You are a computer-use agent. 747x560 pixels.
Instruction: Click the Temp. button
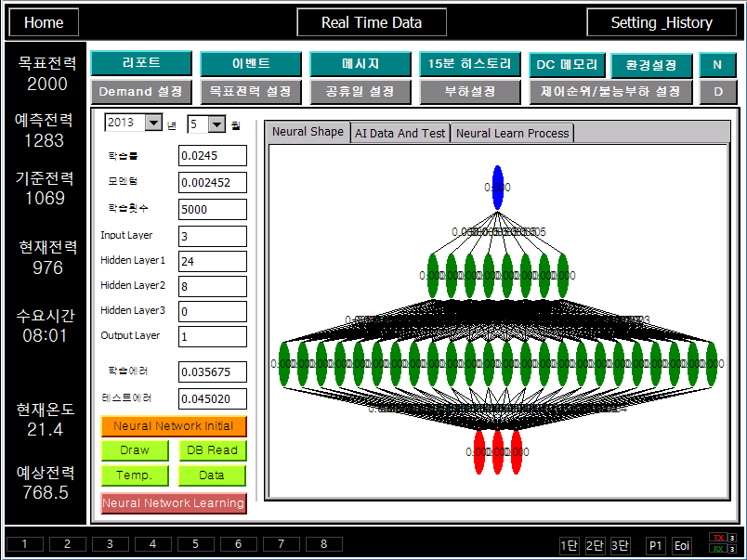coord(135,475)
